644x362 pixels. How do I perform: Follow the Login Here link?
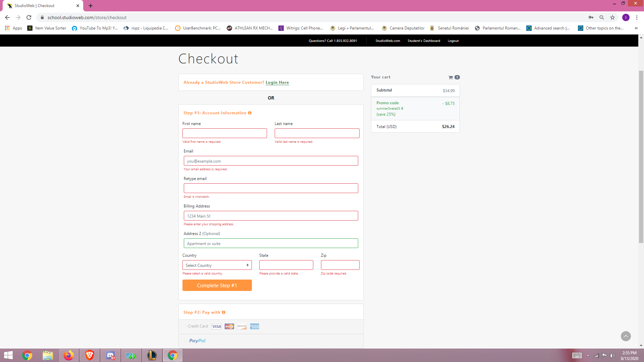(277, 82)
